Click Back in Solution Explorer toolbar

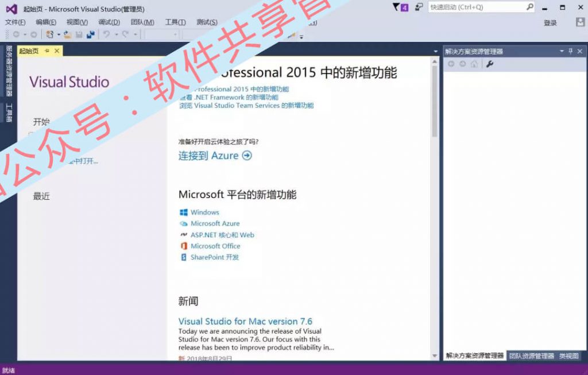coord(451,64)
